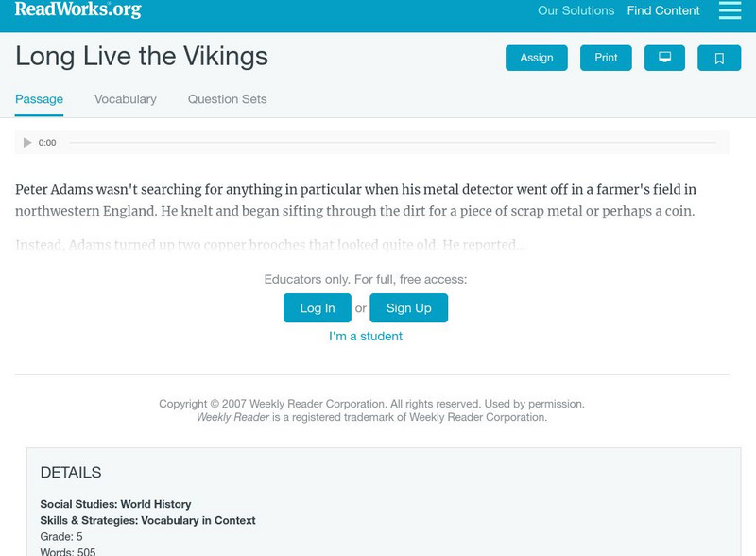Viewport: 756px width, 556px height.
Task: Click the Sign Up button
Action: 408,308
